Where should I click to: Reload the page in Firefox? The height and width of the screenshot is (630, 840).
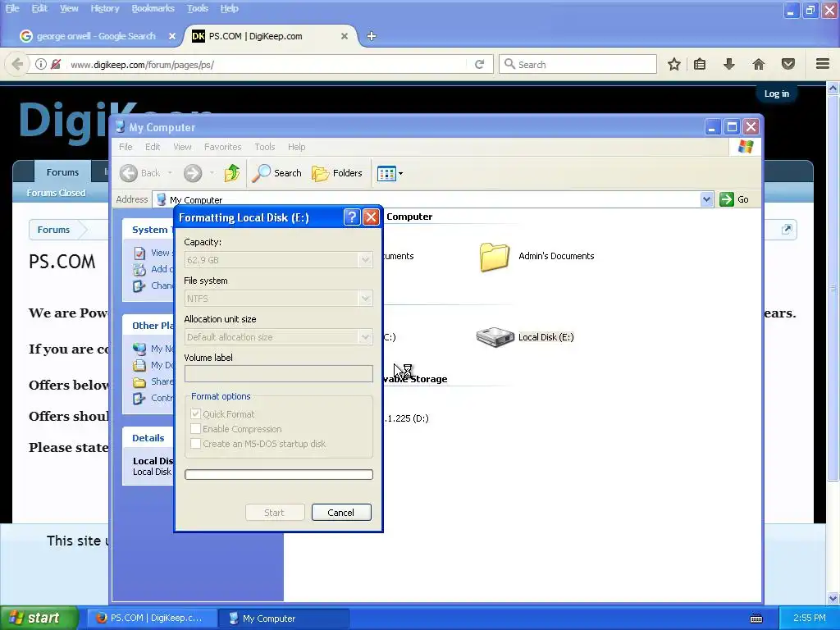pyautogui.click(x=479, y=64)
